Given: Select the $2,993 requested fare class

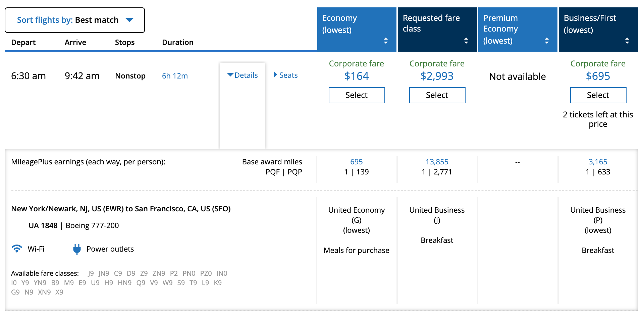Looking at the screenshot, I should pos(437,95).
